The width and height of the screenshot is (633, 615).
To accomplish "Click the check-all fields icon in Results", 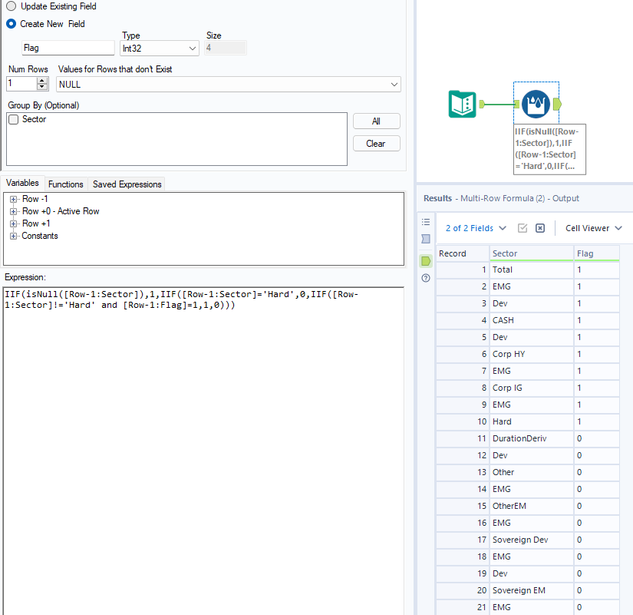I will (522, 228).
